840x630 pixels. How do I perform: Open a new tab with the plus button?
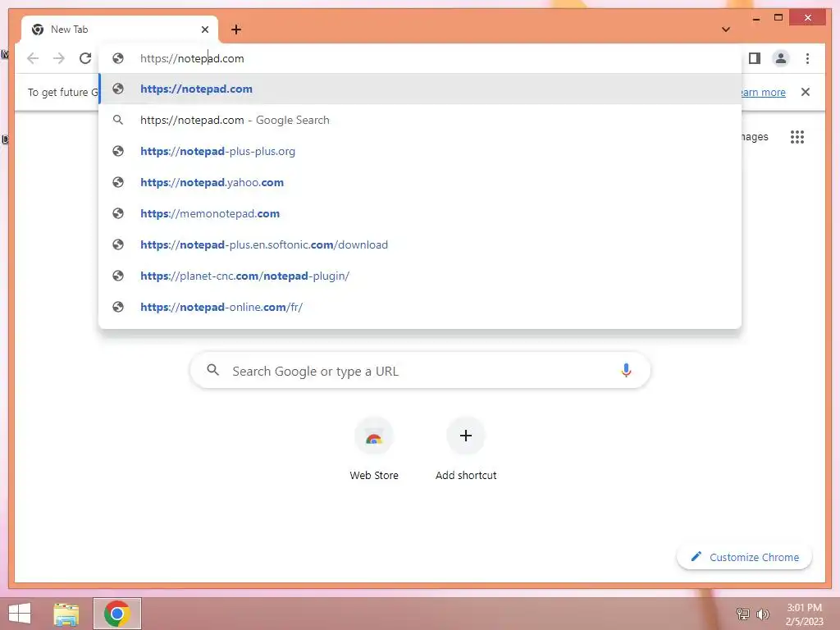pos(236,30)
